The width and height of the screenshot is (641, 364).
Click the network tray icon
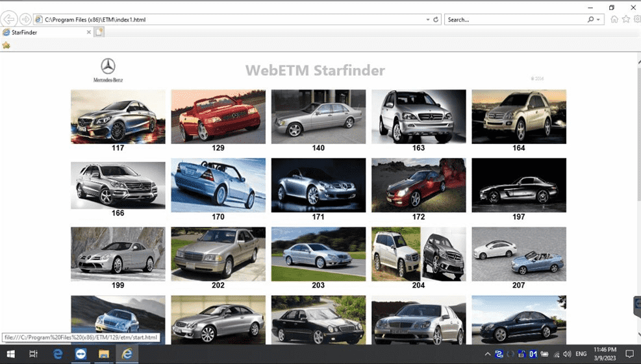pos(556,354)
